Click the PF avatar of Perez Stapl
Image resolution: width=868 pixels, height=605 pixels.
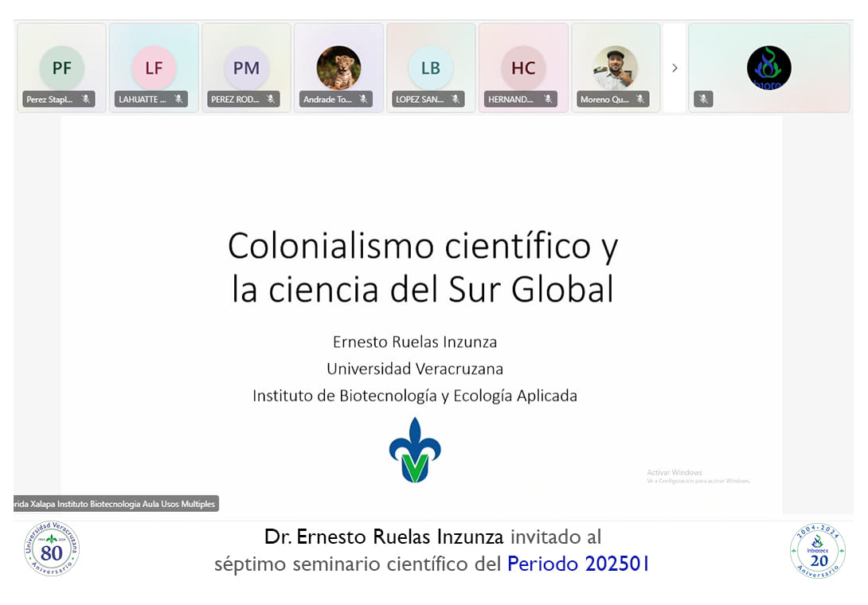[61, 68]
